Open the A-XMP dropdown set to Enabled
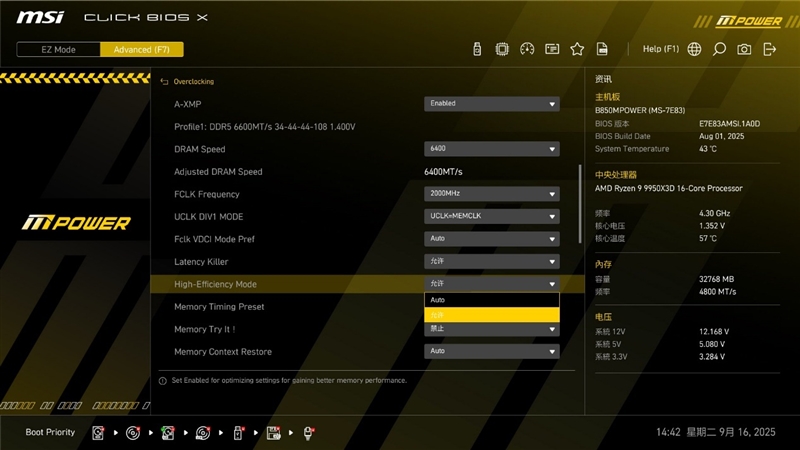 point(492,104)
